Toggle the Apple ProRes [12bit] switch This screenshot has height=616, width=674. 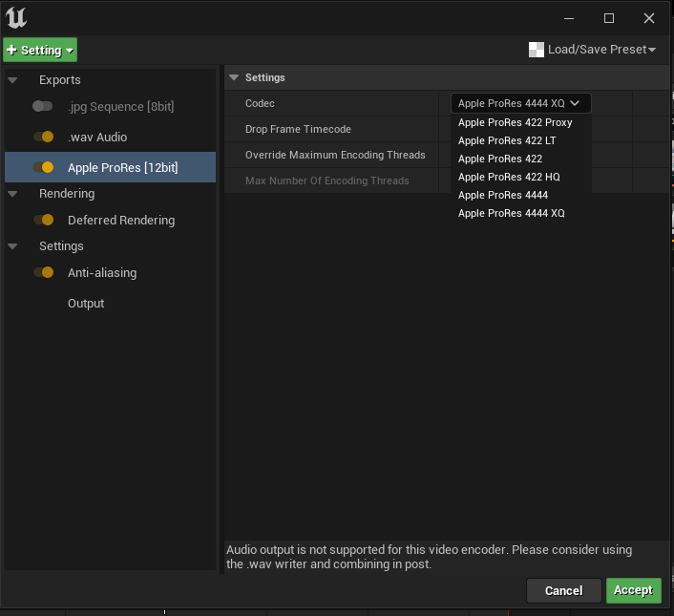(43, 167)
